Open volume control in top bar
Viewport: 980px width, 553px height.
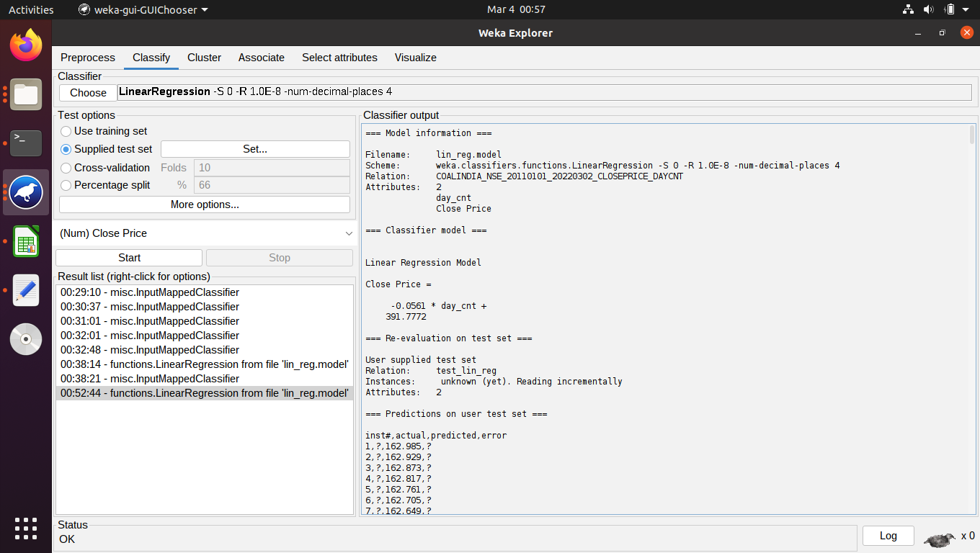click(928, 9)
